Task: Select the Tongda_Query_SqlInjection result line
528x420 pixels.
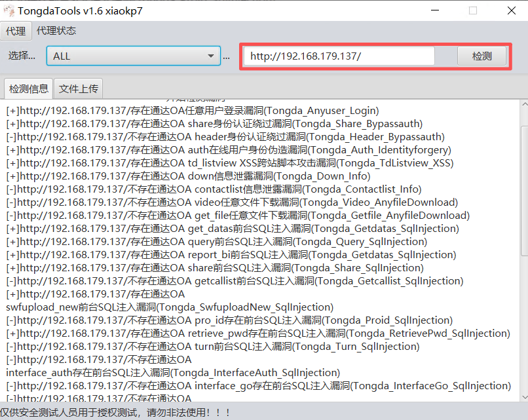Action: [x=217, y=242]
